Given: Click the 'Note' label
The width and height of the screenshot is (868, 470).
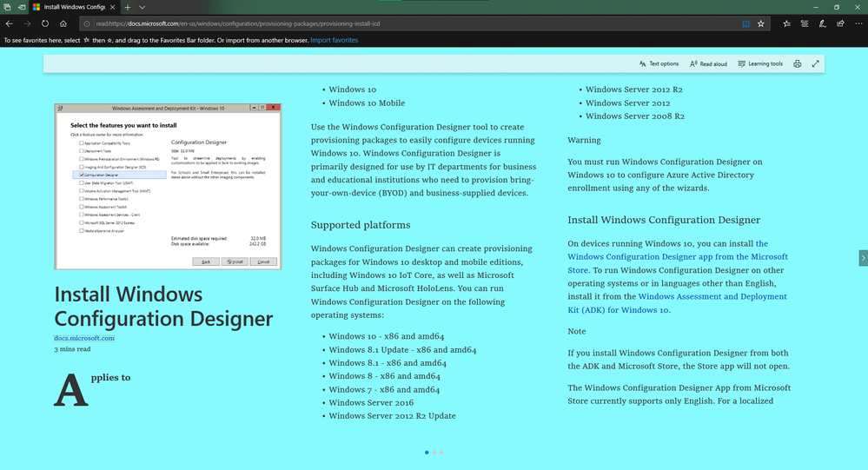Looking at the screenshot, I should coord(576,331).
